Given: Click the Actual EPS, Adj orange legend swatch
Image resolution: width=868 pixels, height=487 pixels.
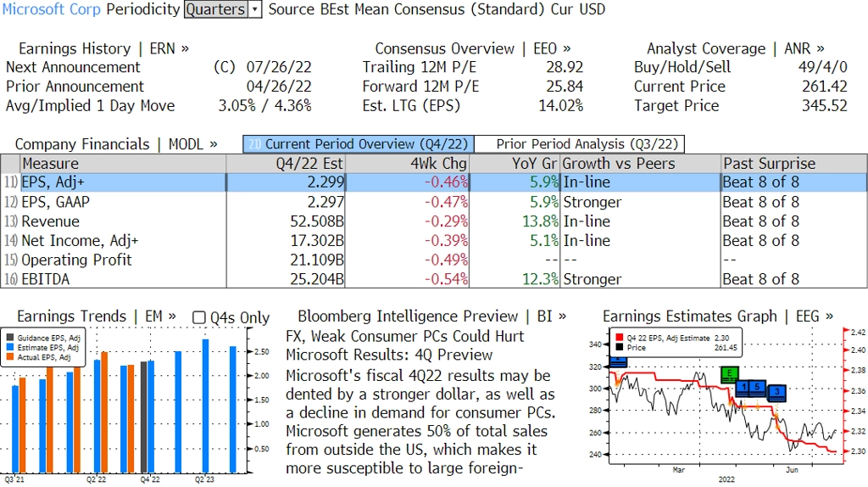Looking at the screenshot, I should (x=10, y=357).
